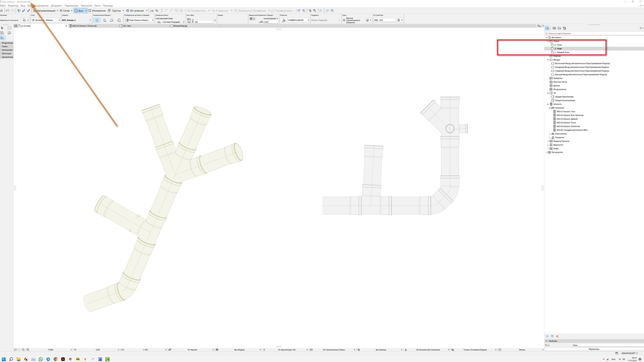The image size is (644, 362).
Task: Toggle the Фон trace button
Action: click(79, 11)
